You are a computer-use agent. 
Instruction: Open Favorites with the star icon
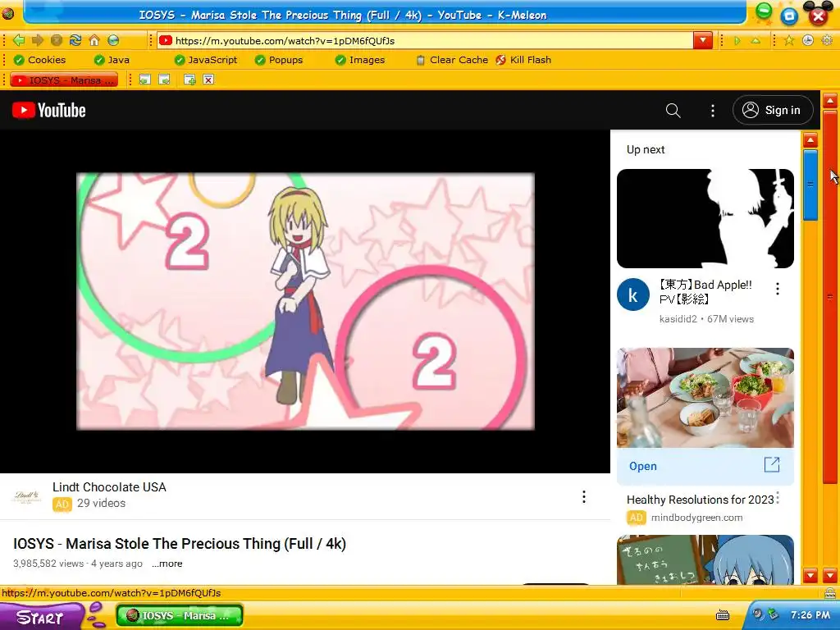click(789, 40)
